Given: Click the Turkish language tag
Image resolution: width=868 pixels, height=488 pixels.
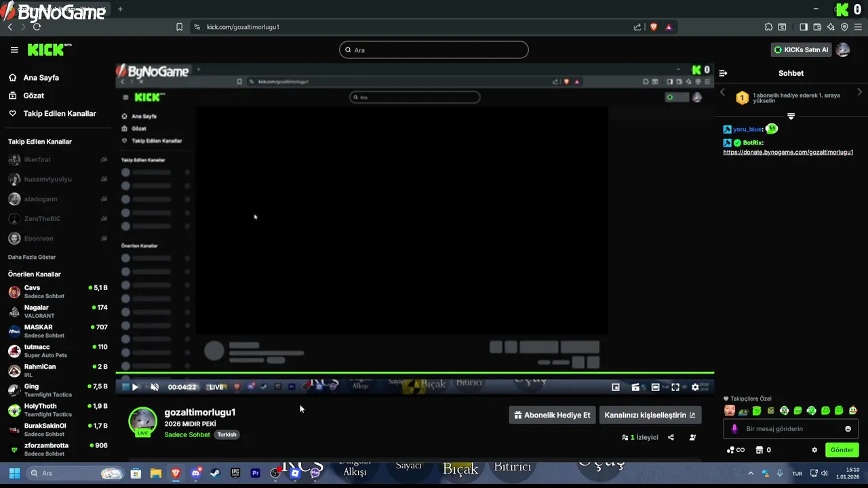Looking at the screenshot, I should click(226, 434).
